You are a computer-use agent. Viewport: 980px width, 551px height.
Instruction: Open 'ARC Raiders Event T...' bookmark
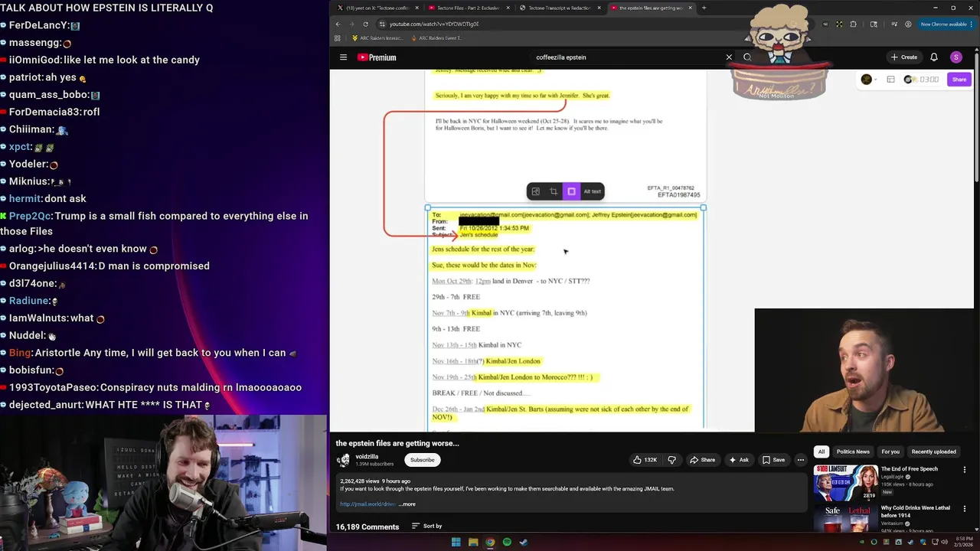pos(437,37)
